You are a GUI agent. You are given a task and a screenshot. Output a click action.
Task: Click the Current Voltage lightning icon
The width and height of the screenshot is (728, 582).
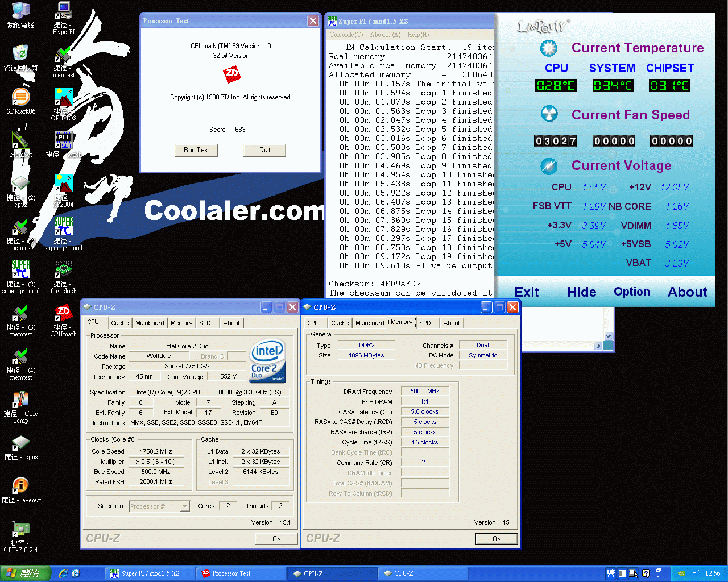pos(549,166)
